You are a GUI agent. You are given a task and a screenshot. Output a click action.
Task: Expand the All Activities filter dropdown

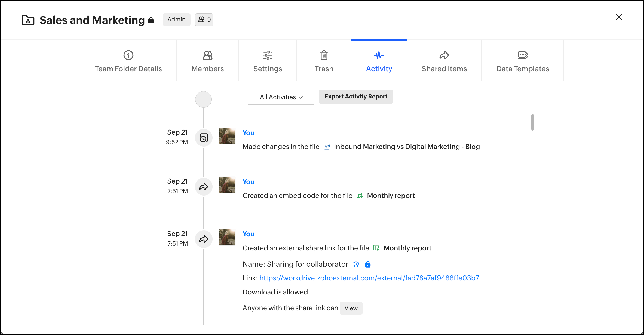(x=281, y=97)
